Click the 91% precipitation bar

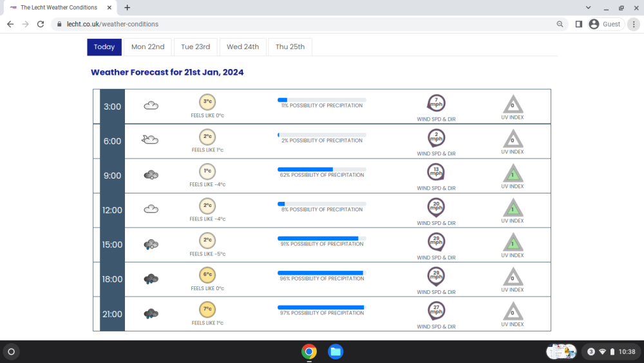coord(322,239)
